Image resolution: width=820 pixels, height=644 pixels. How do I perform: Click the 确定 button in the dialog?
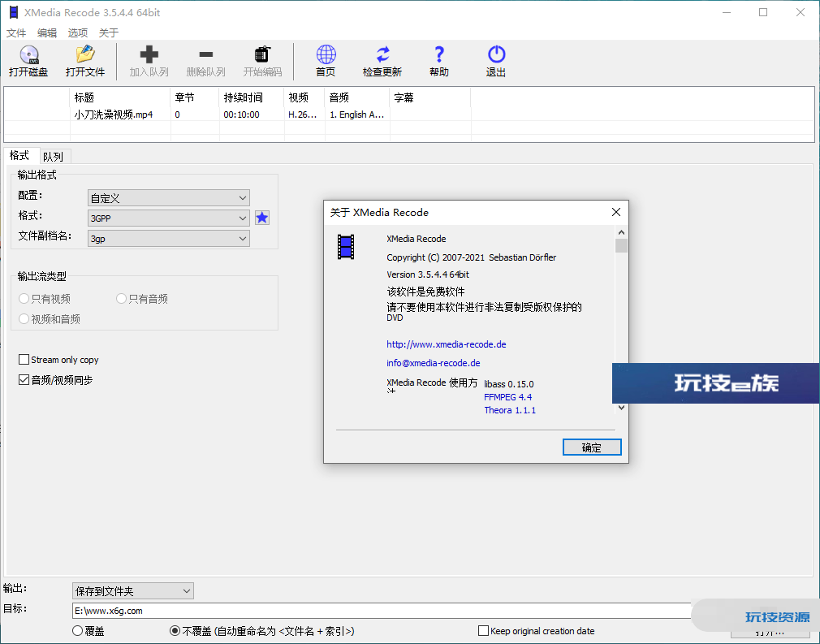592,447
